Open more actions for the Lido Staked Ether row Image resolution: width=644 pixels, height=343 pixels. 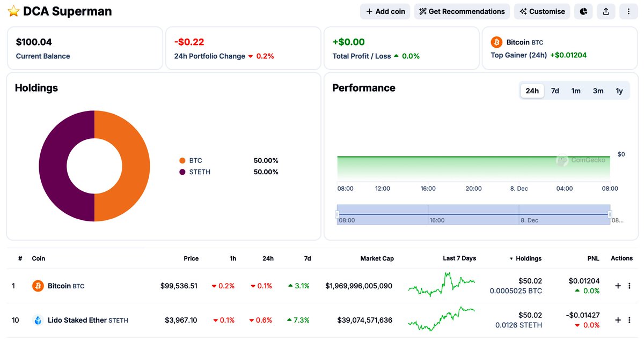[x=630, y=320]
